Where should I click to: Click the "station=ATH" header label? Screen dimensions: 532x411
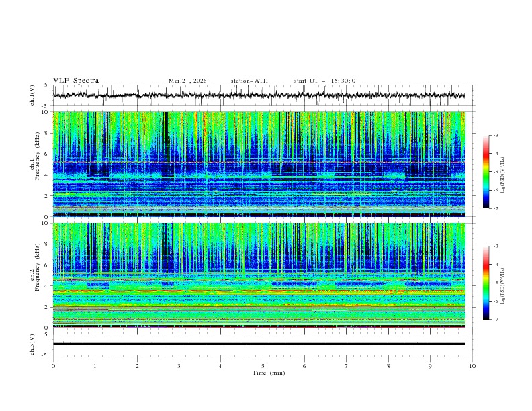(249, 81)
